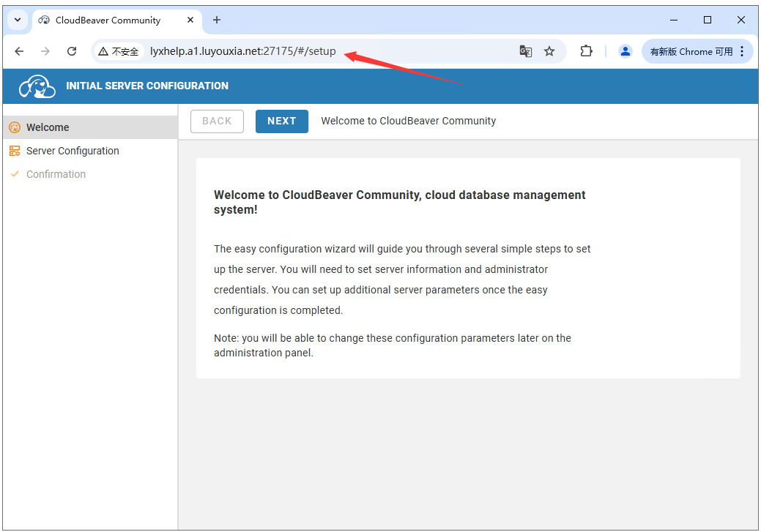Click the Server Configuration step icon
761x532 pixels.
click(15, 151)
